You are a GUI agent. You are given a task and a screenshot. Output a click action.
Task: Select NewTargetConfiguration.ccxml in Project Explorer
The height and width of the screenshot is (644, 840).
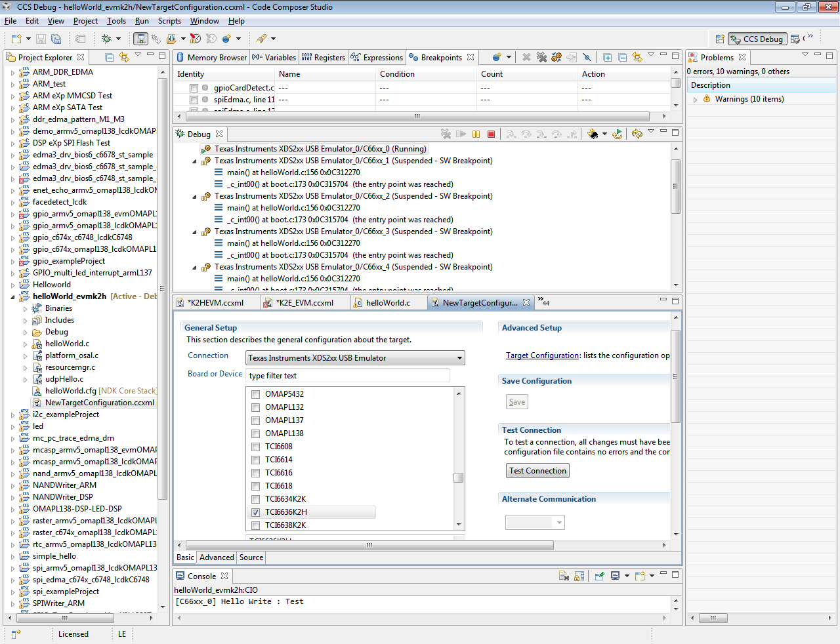click(100, 403)
